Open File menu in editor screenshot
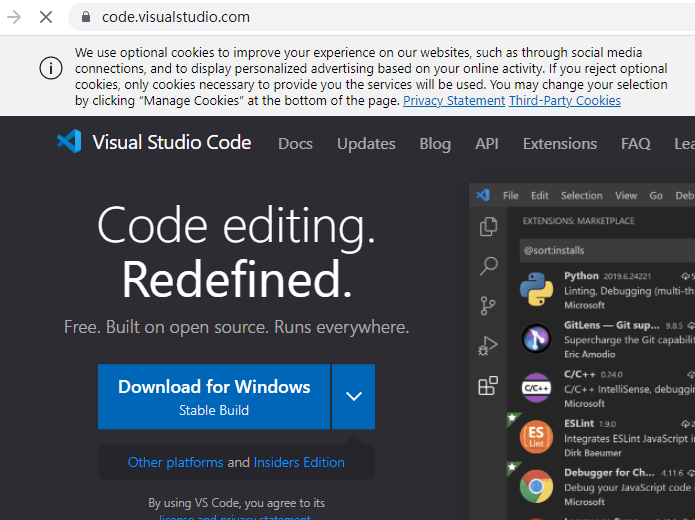Viewport: 695px width, 520px height. pyautogui.click(x=511, y=195)
